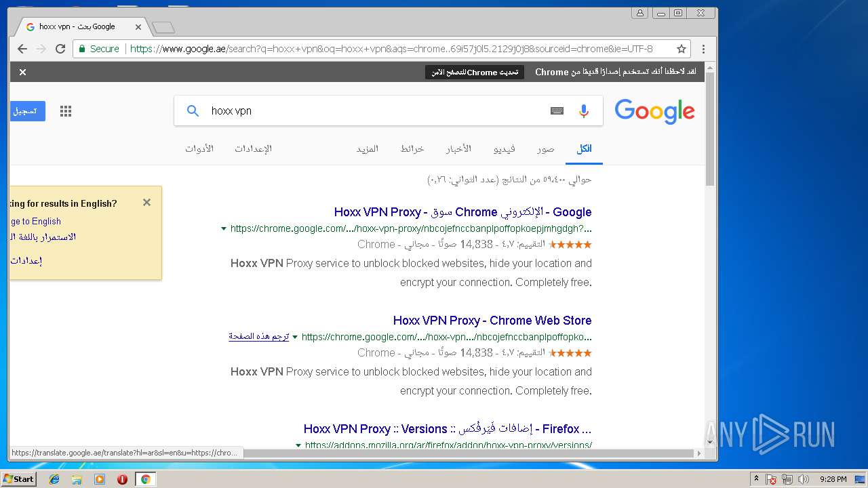Screen dimensions: 868x488
Task: Expand dropdown arrow beside first result URL
Action: pos(224,229)
